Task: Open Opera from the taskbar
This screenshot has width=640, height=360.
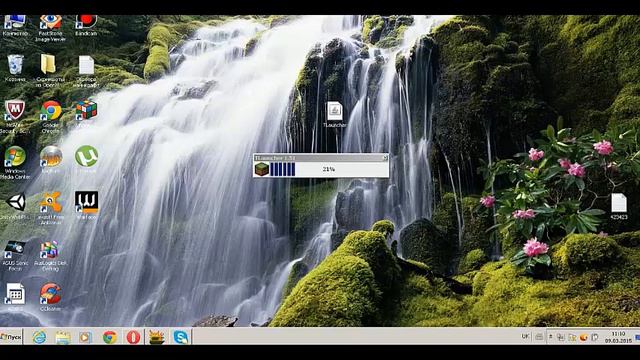Action: point(133,337)
